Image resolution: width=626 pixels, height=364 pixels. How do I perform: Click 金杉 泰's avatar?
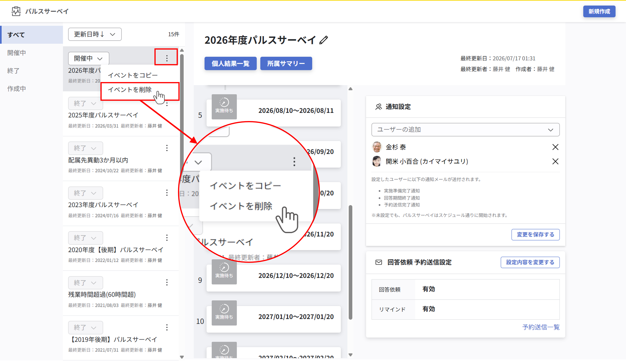(x=377, y=147)
